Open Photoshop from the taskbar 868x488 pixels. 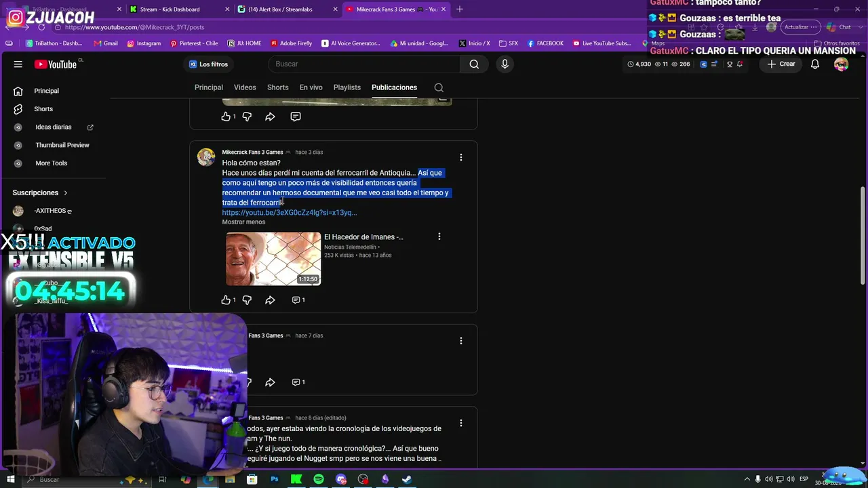[275, 479]
